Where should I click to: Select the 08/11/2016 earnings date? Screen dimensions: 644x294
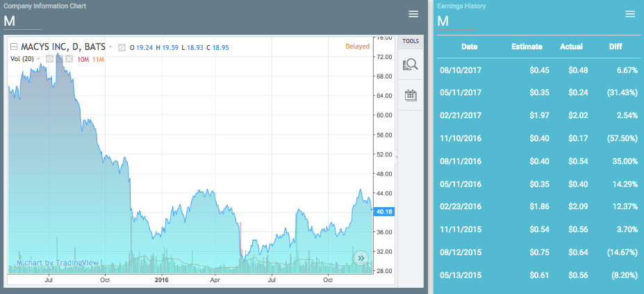461,161
